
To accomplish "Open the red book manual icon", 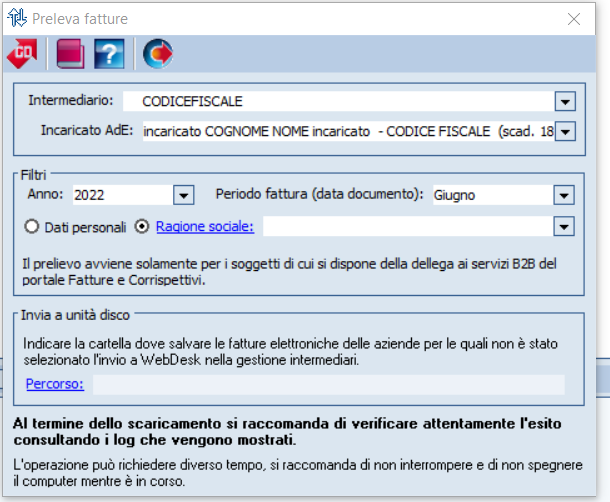I will click(70, 54).
